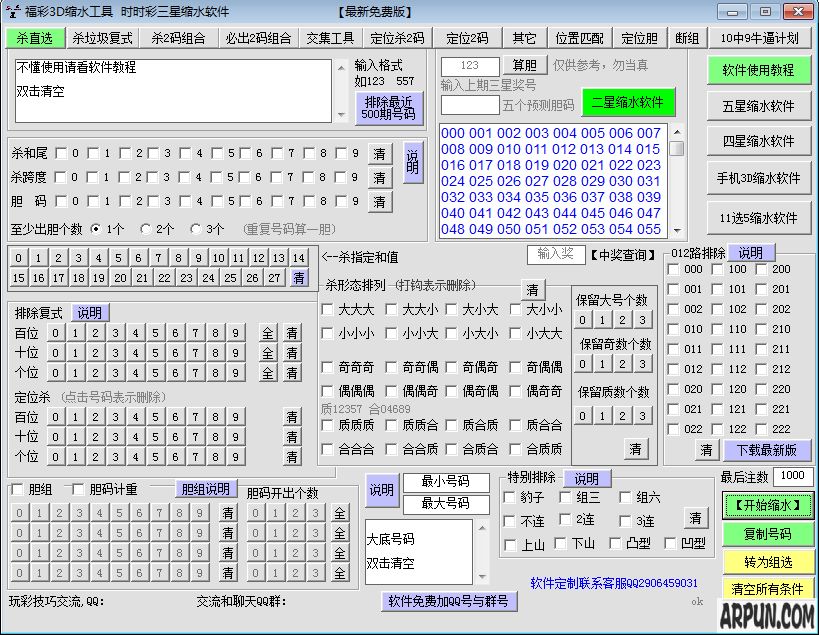Open 说明 for 012路排除
Viewport: 819px width, 635px height.
[x=751, y=253]
